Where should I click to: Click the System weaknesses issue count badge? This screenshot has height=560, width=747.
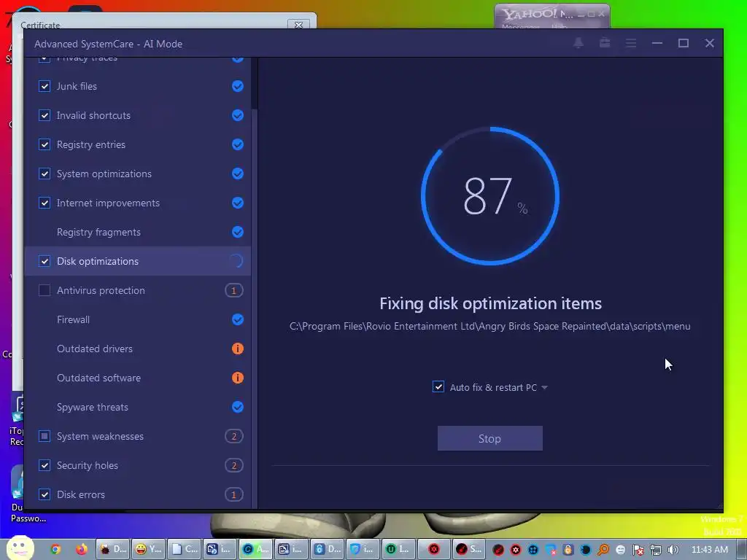click(234, 436)
